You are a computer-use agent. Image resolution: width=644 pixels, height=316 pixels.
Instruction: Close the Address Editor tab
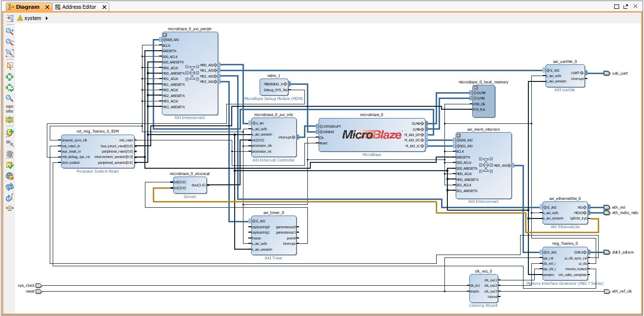pos(105,7)
